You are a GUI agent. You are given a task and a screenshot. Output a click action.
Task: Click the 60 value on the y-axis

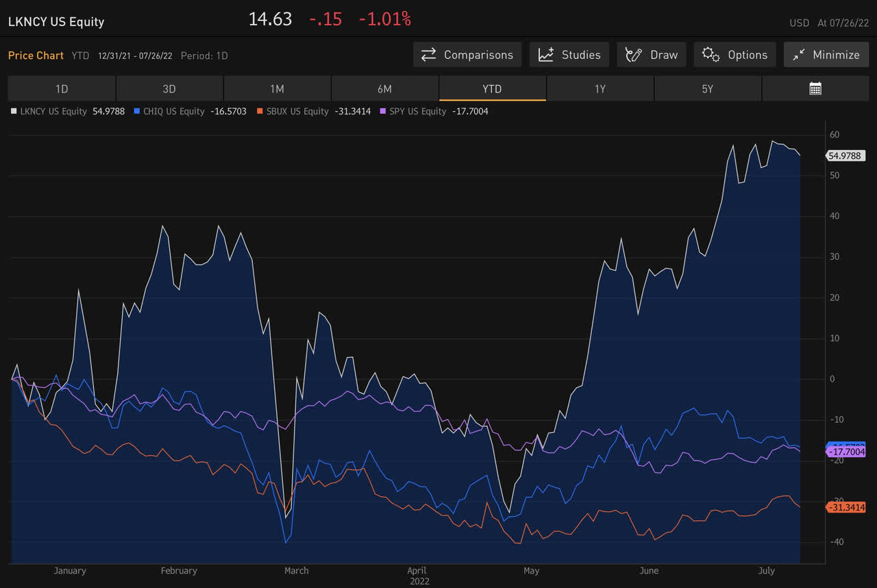pyautogui.click(x=835, y=134)
